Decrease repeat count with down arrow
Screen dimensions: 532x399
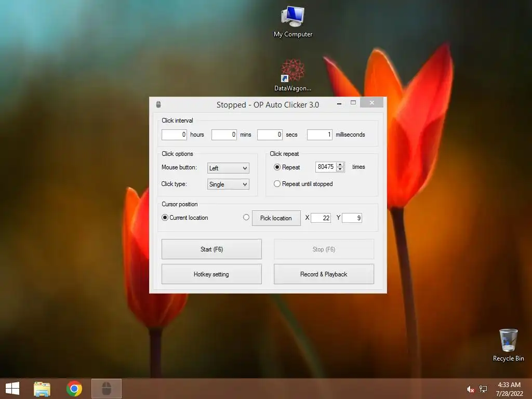pyautogui.click(x=340, y=169)
